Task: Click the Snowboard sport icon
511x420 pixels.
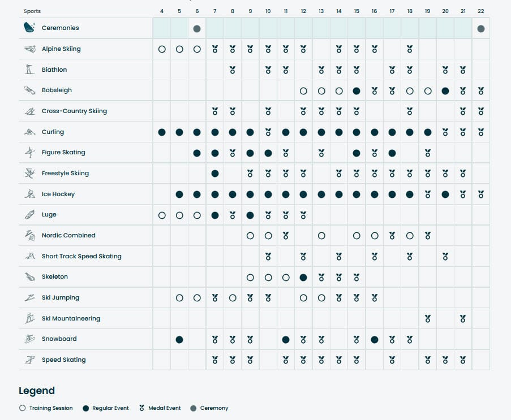Action: (29, 339)
